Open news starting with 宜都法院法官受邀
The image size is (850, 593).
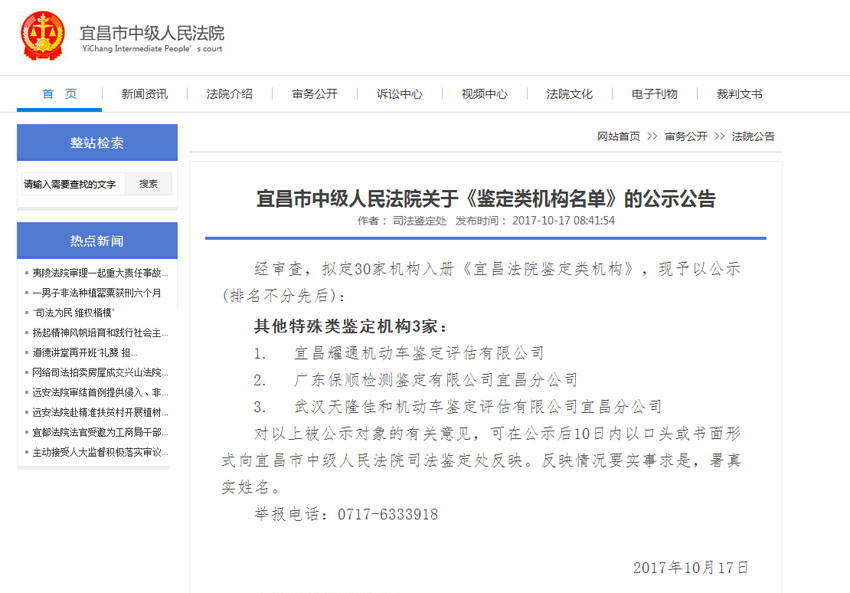(x=98, y=432)
